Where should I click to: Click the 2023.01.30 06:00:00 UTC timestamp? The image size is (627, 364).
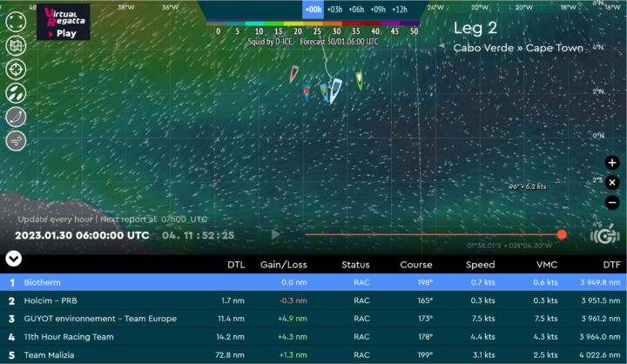[82, 235]
